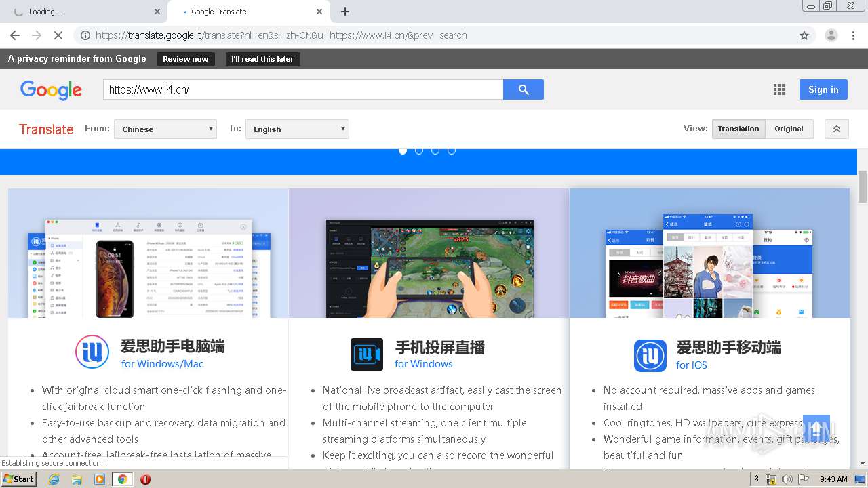Open the media player taskbar icon
This screenshot has height=488, width=868.
(100, 479)
